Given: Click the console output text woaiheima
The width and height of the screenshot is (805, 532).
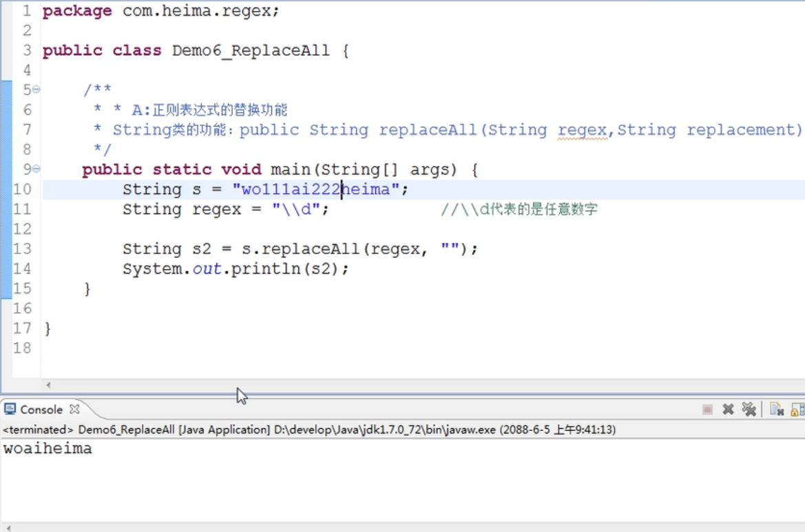Looking at the screenshot, I should pos(48,449).
